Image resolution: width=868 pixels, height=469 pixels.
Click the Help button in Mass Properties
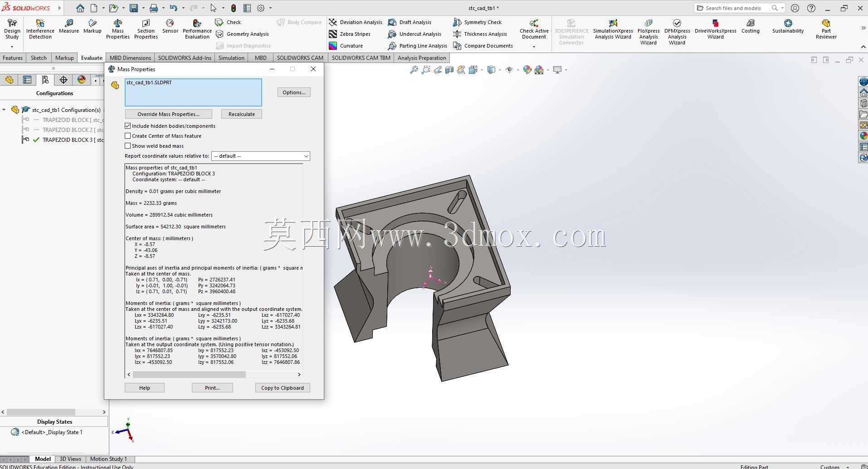pos(145,388)
